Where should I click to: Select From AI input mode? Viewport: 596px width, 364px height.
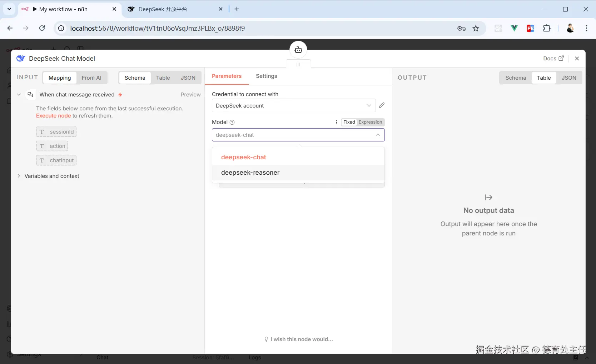pyautogui.click(x=91, y=78)
